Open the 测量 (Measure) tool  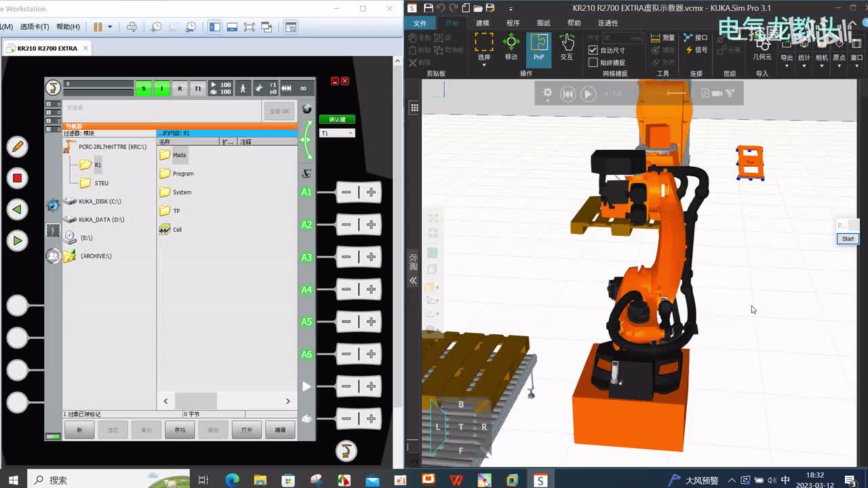[x=663, y=38]
